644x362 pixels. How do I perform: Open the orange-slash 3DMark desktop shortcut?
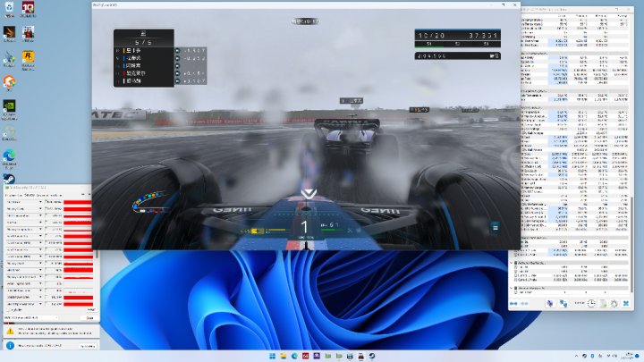(x=9, y=34)
